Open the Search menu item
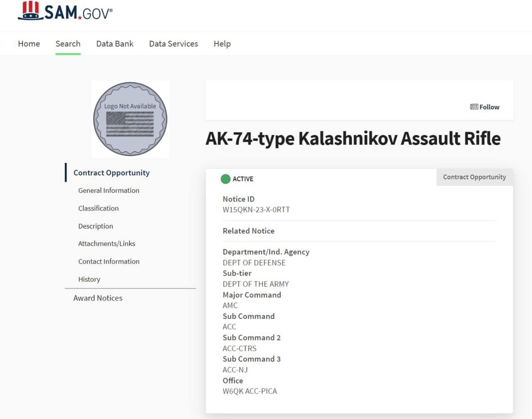 pyautogui.click(x=68, y=43)
